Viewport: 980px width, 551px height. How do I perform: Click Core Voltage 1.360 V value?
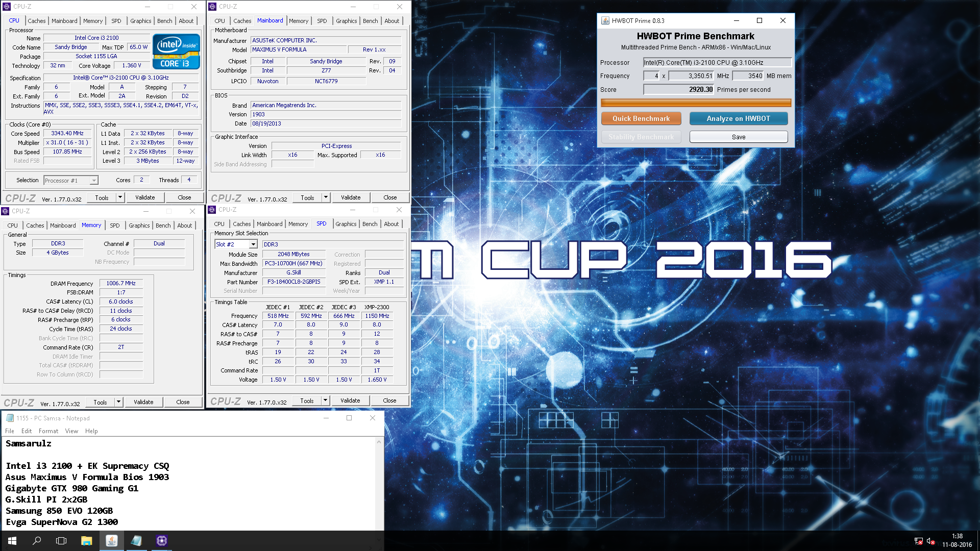[x=132, y=66]
